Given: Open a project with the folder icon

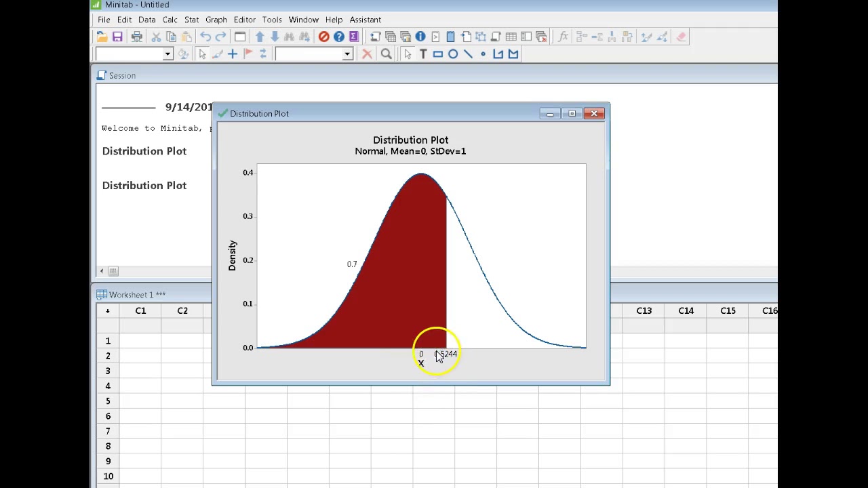Looking at the screenshot, I should [102, 37].
